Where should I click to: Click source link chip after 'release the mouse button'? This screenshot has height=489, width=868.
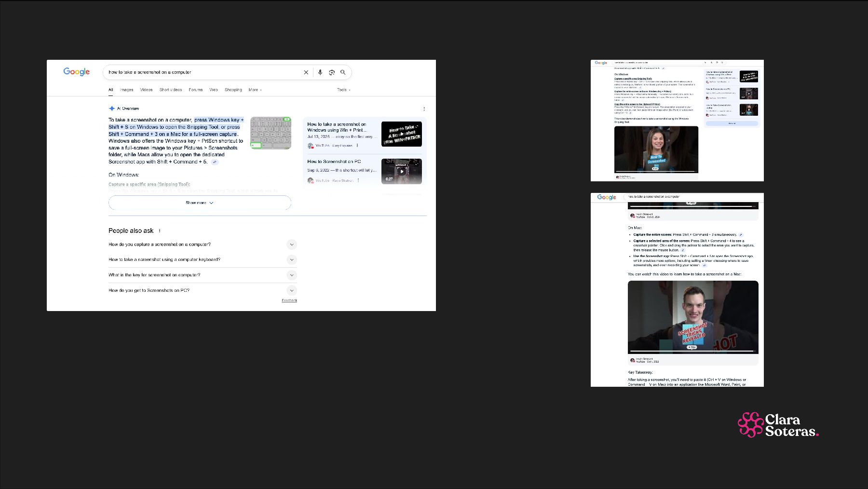point(683,250)
